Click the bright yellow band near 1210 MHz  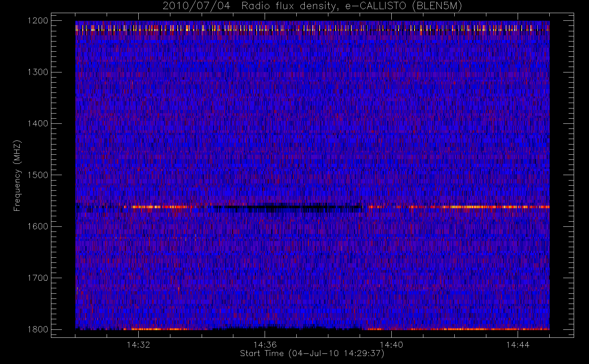click(x=312, y=28)
